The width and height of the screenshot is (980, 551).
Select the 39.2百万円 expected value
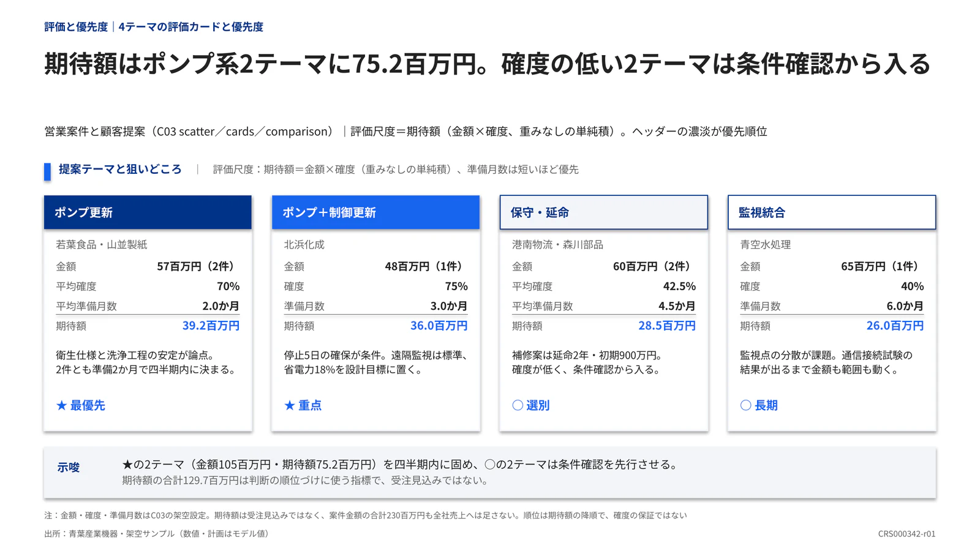point(211,326)
